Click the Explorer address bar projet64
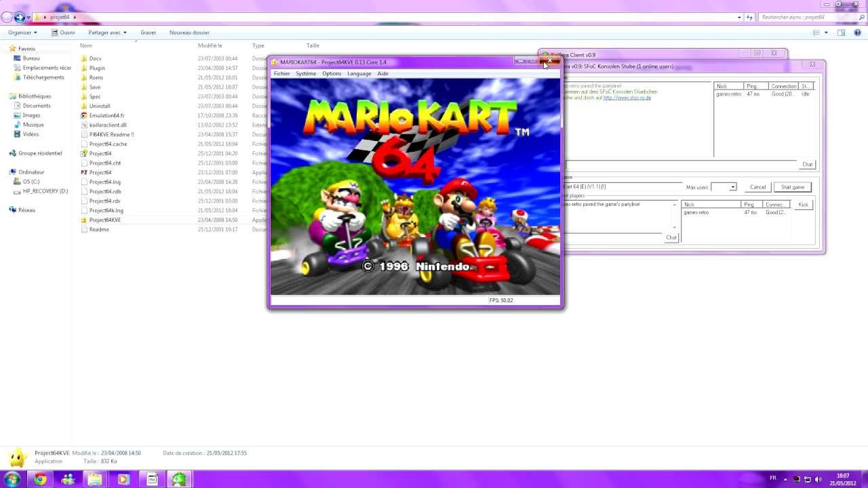868x488 pixels. (x=387, y=17)
